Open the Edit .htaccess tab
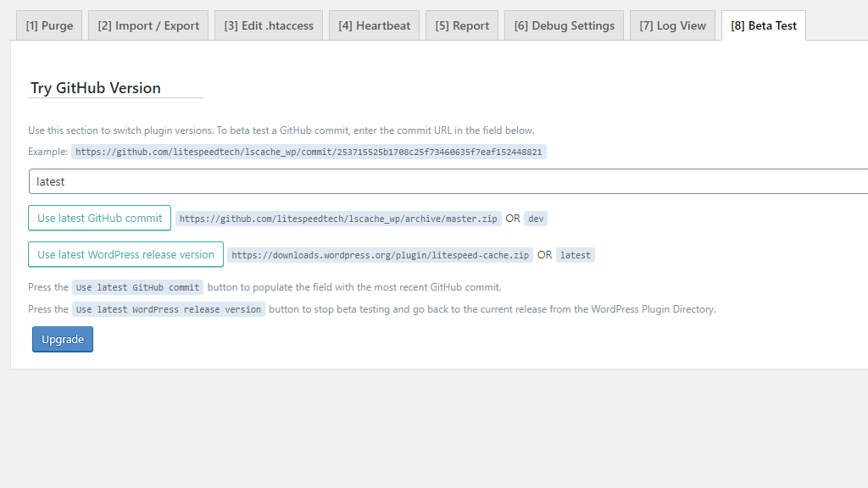The height and width of the screenshot is (488, 868). (269, 25)
